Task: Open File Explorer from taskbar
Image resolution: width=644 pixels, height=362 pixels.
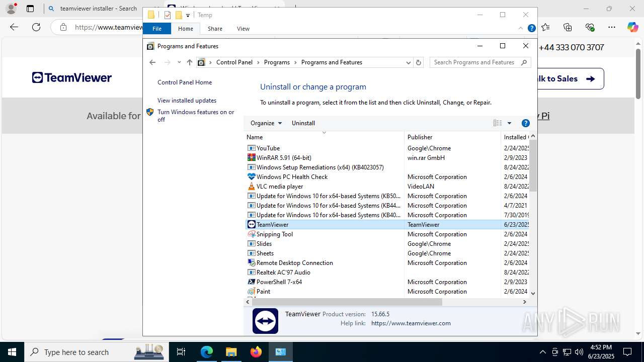Action: tap(231, 352)
